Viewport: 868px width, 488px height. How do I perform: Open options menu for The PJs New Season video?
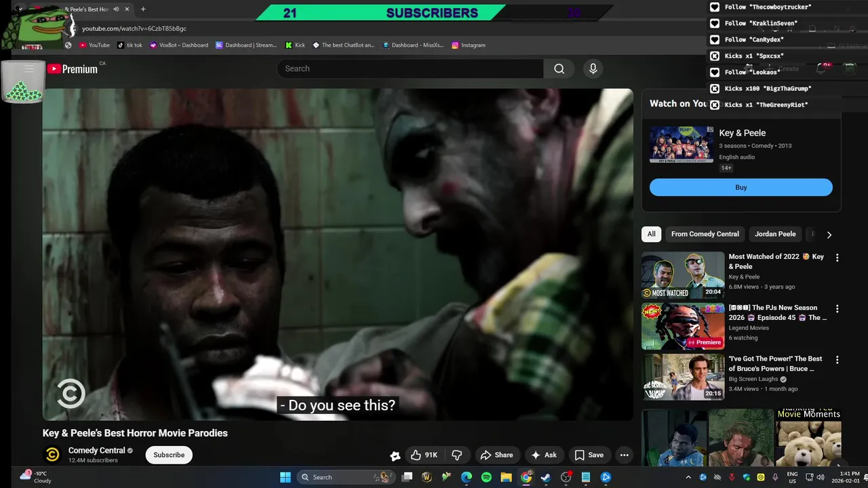837,308
